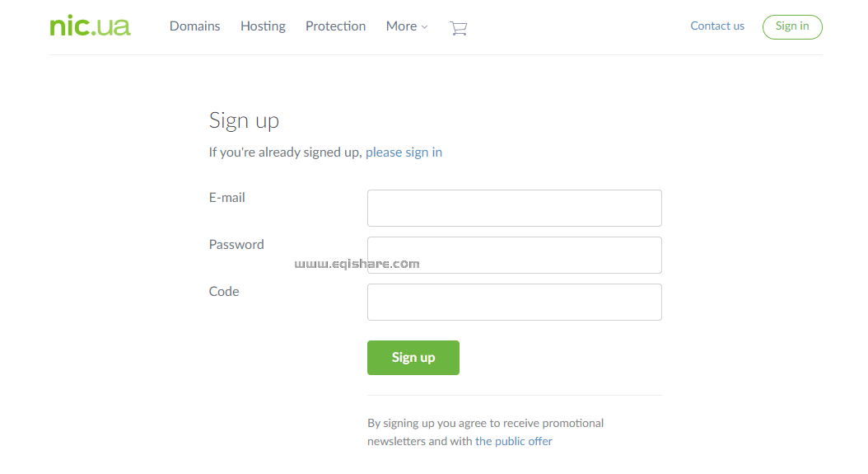Click the Code field label
Viewport: 868px width, 474px height.
tap(224, 292)
